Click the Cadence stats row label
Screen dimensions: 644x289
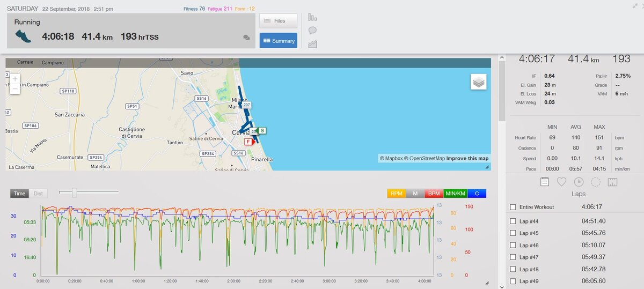[528, 149]
